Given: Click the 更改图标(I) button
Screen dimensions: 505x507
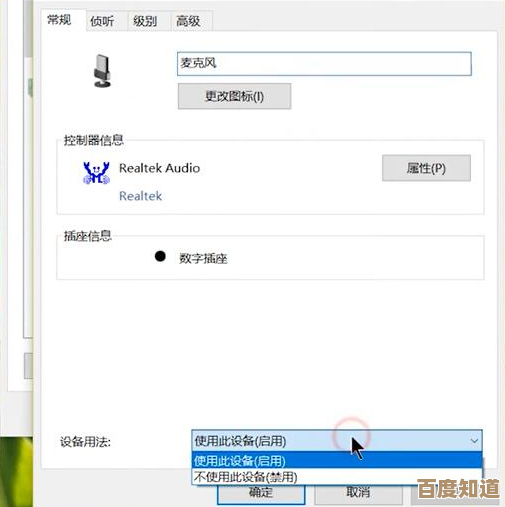Looking at the screenshot, I should 234,96.
